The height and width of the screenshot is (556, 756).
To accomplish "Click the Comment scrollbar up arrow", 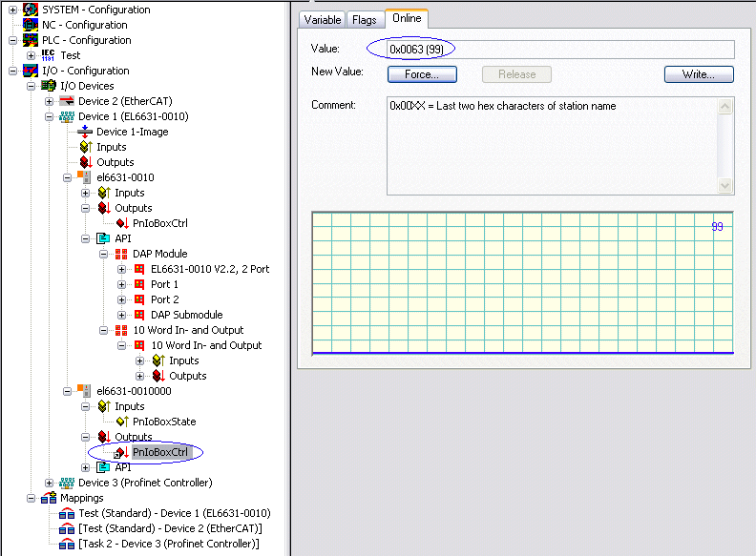I will pos(725,107).
